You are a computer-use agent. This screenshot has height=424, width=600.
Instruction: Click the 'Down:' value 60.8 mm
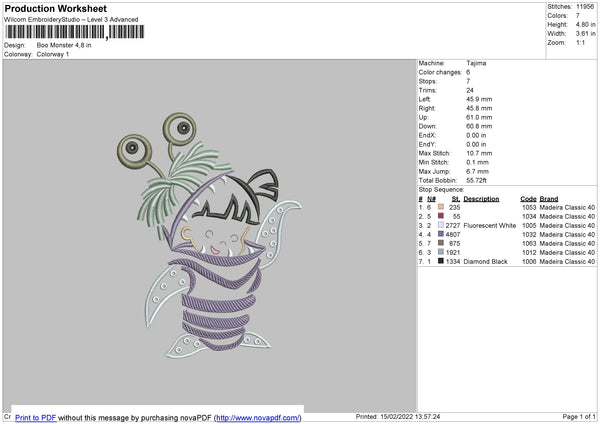[x=479, y=126]
